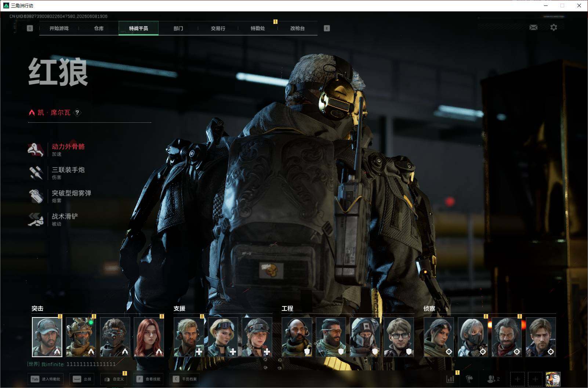Select the gray-haired bearded recon operator

pos(507,337)
